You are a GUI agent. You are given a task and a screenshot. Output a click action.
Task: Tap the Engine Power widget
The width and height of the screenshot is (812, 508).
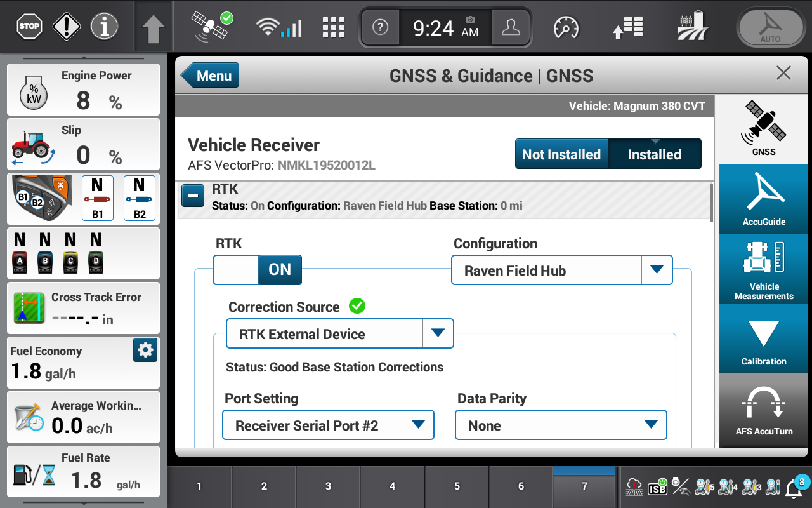[x=83, y=90]
